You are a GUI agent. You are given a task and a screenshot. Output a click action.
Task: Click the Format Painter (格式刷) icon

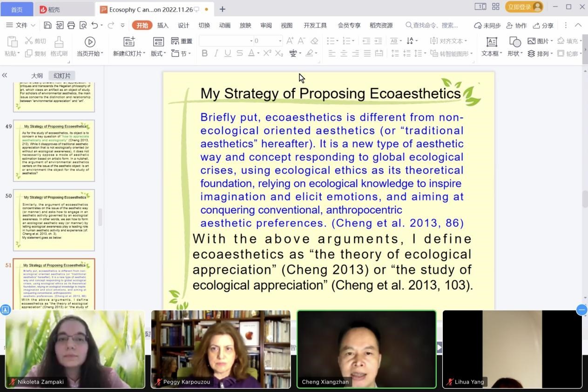coord(59,47)
